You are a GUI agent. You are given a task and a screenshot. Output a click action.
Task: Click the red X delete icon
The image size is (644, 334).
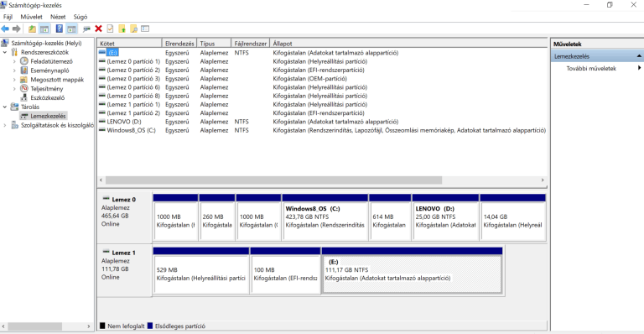click(98, 29)
